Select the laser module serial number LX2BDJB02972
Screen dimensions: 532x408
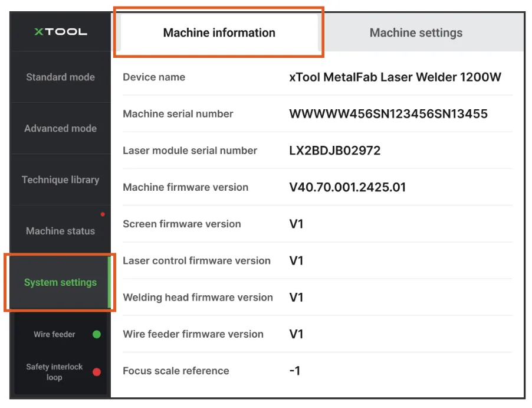coord(335,151)
